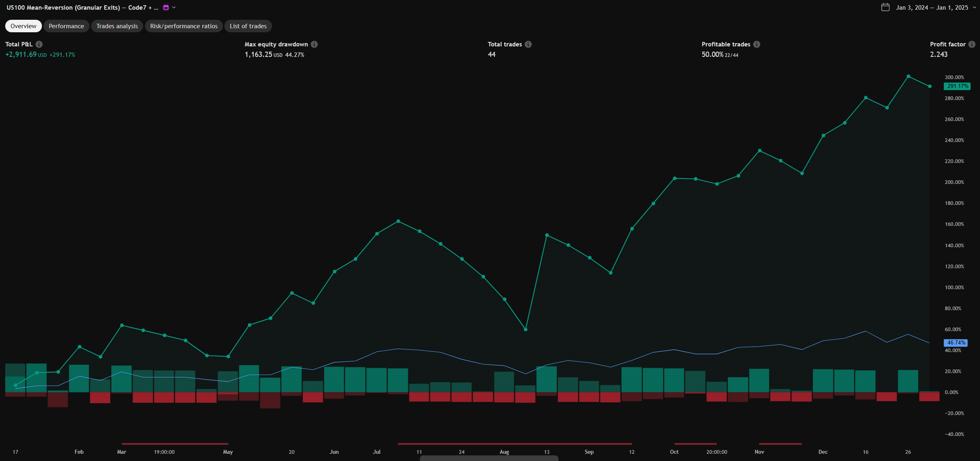Select the Overview tab
980x461 pixels.
pos(23,26)
